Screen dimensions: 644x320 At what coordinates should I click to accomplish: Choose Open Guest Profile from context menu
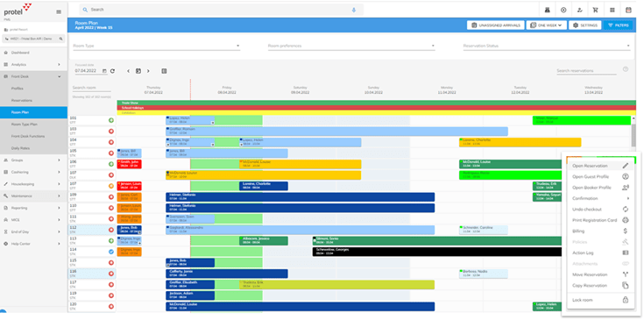coord(600,176)
